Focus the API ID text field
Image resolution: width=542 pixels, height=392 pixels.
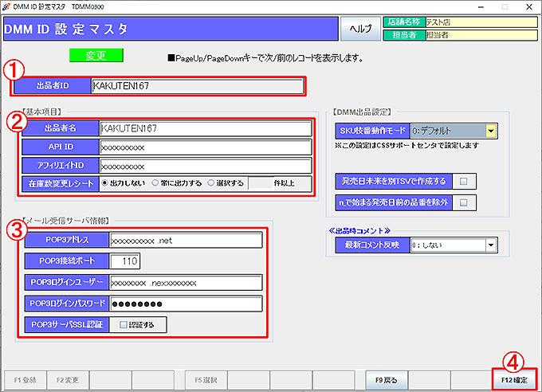[206, 147]
